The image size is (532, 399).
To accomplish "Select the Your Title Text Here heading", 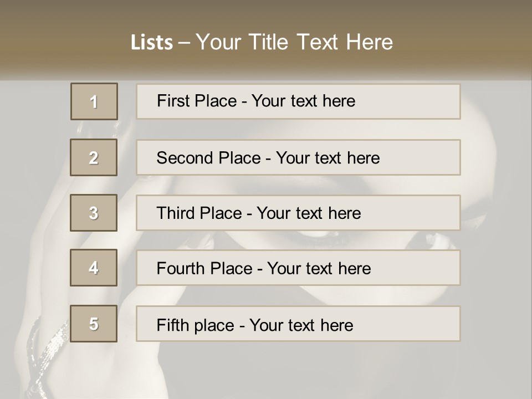I will (x=294, y=42).
